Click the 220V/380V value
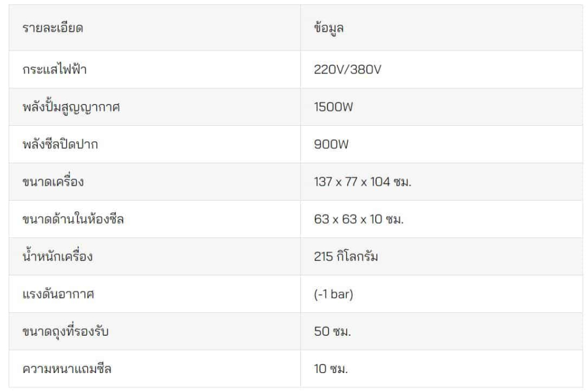The image size is (588, 392). point(347,70)
